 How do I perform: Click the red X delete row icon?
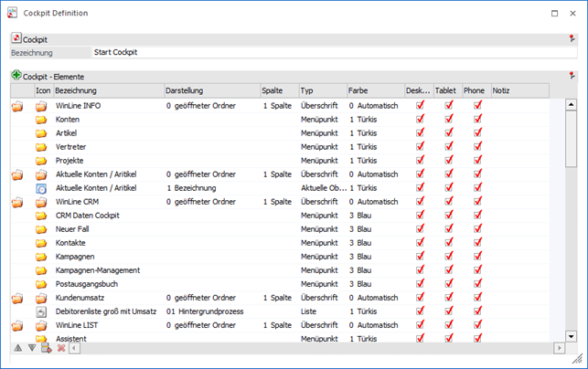(61, 348)
